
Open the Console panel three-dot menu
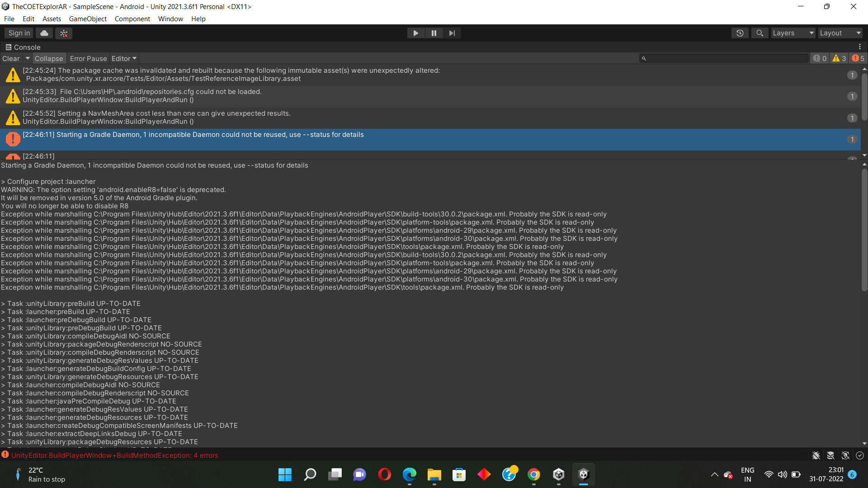pos(859,47)
